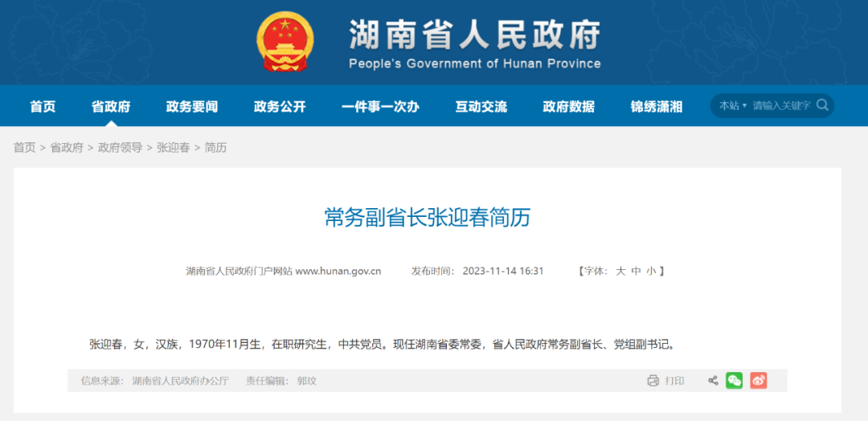868x421 pixels.
Task: Open the 互动交流 navigation menu
Action: pyautogui.click(x=481, y=106)
